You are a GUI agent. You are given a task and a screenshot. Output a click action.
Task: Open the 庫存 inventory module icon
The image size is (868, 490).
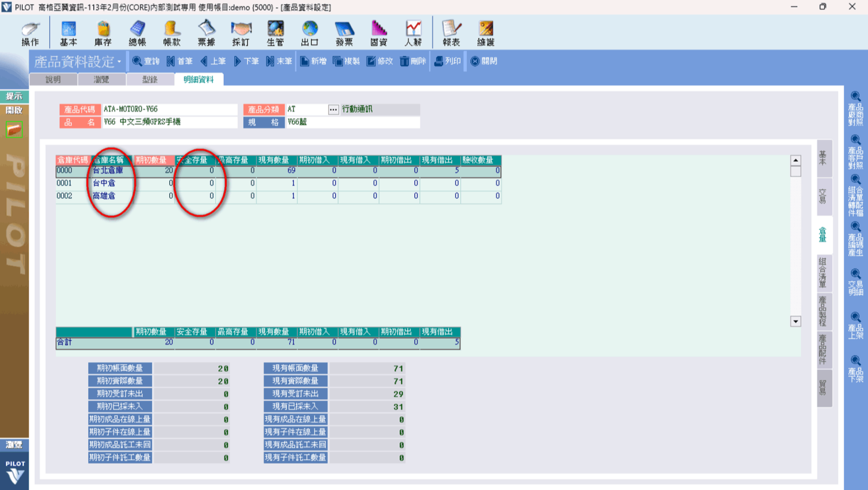click(x=103, y=33)
